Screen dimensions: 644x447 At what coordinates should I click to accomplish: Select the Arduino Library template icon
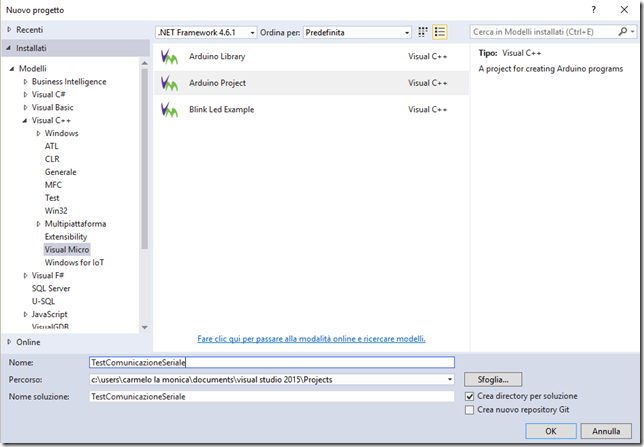tap(169, 57)
